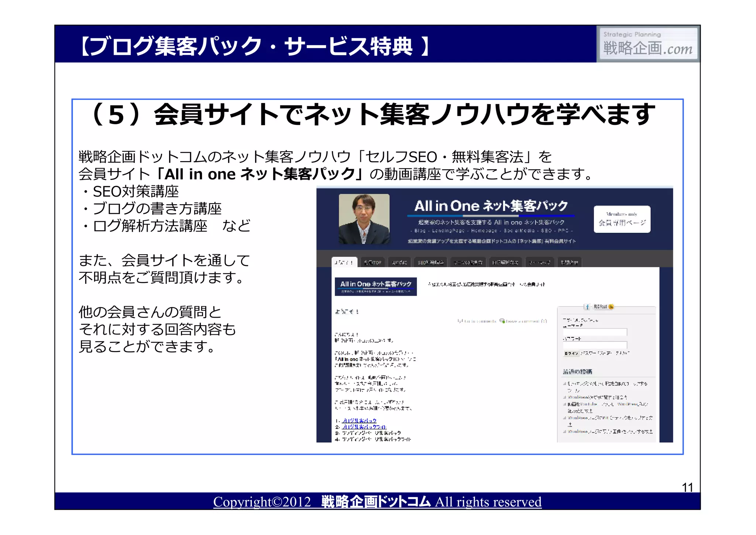This screenshot has width=756, height=535.
Task: Open the はじめに tab
Action: pos(399,262)
